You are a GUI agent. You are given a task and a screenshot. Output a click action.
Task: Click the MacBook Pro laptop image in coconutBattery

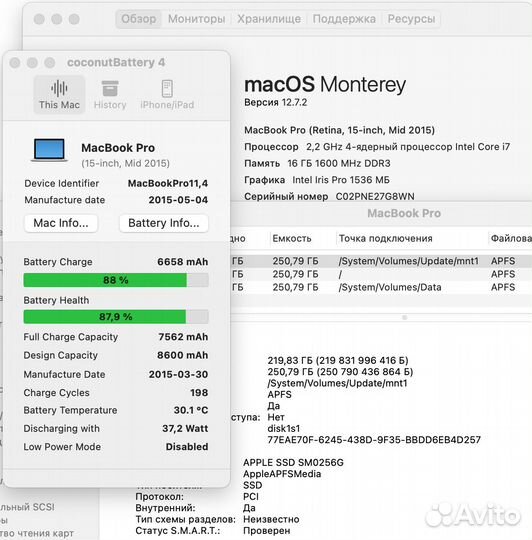coord(49,150)
